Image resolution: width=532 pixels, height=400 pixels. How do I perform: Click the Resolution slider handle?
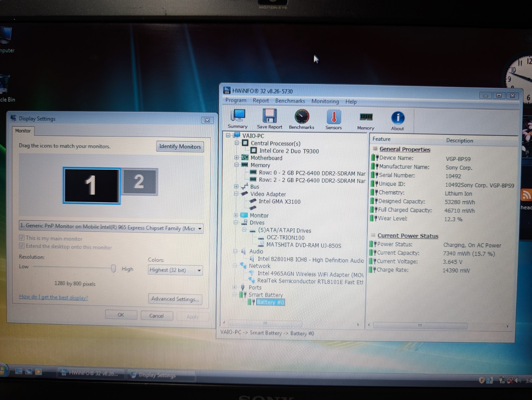click(113, 268)
